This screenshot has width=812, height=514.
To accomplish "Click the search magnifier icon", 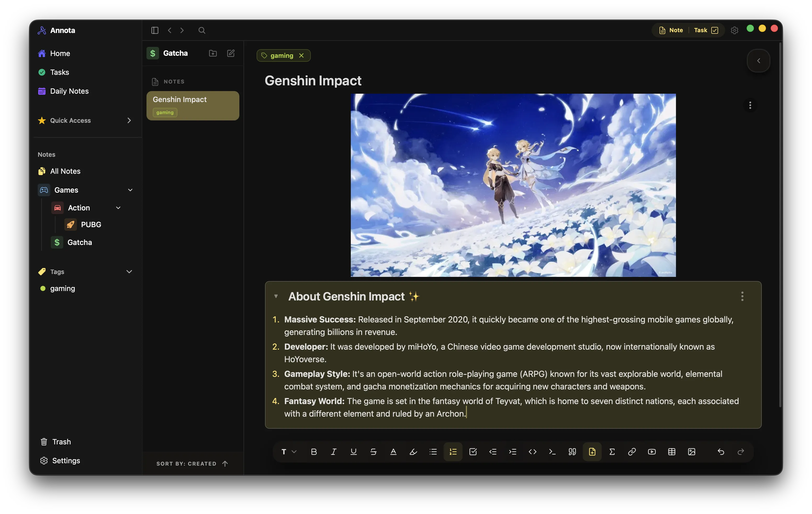I will 202,30.
